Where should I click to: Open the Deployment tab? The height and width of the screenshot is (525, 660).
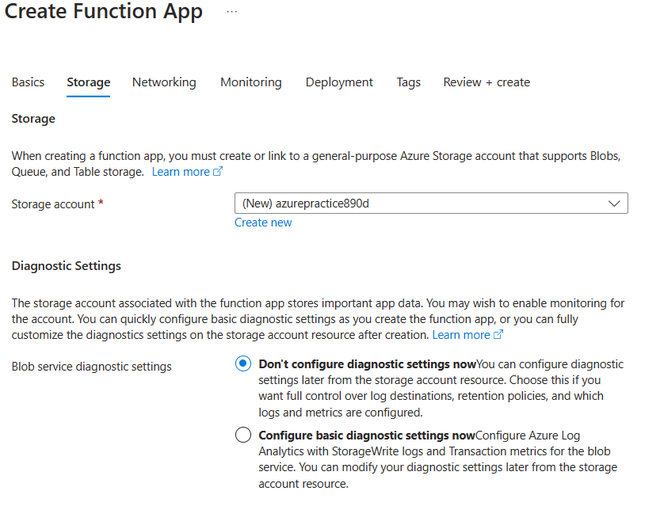pyautogui.click(x=339, y=82)
